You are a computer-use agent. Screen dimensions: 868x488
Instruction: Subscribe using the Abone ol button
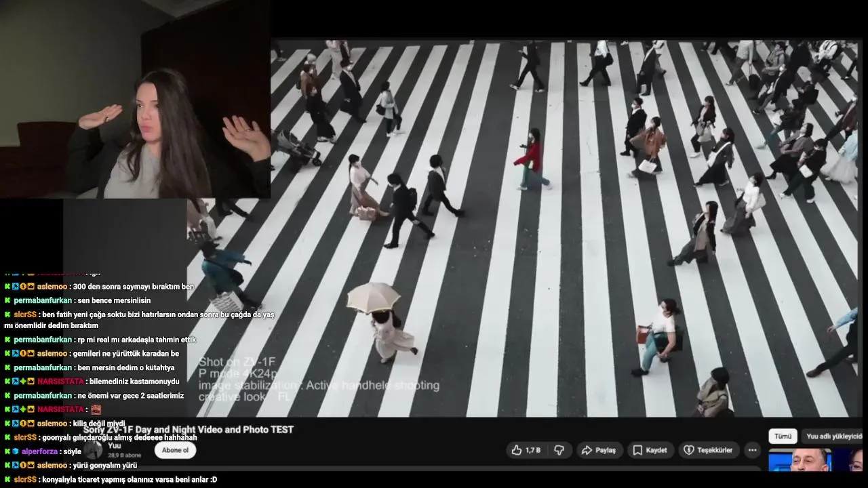[x=175, y=450]
